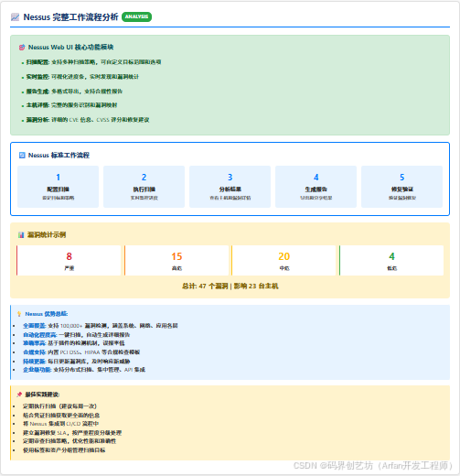The height and width of the screenshot is (476, 460).
Task: Open step 2 card 执行扫描
Action: click(144, 187)
